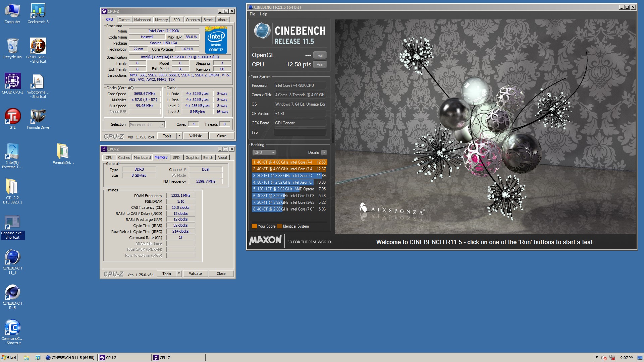The height and width of the screenshot is (362, 644).
Task: Open the File menu in Cinebench
Action: (252, 14)
